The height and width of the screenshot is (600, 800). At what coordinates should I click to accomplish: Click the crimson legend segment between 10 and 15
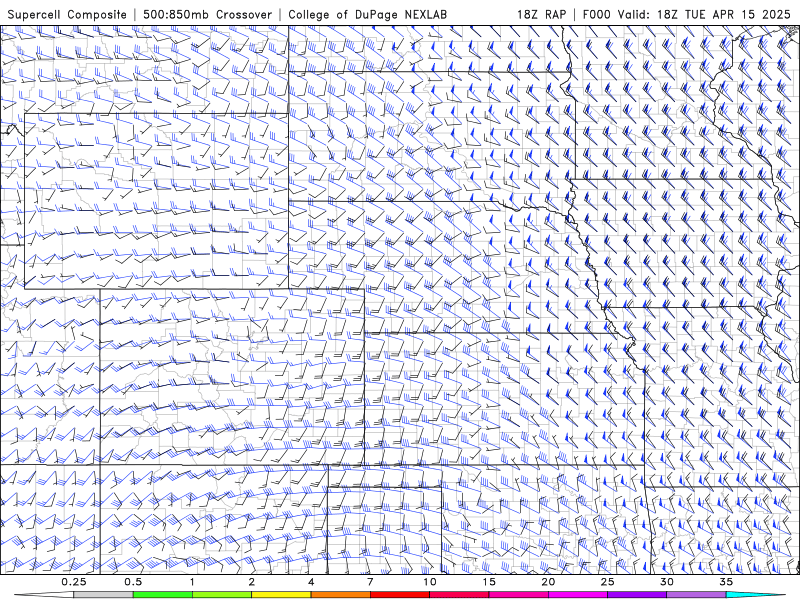459,595
